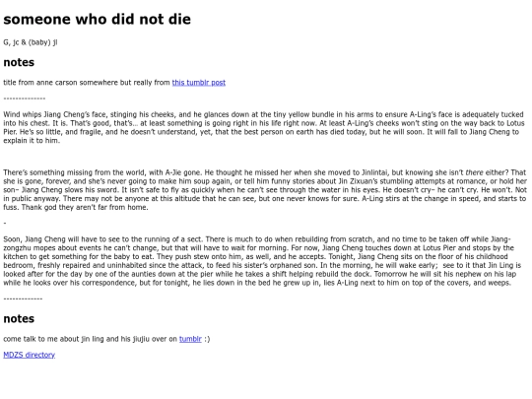Open the "tumblr" link in closing notes
Viewport: 532px width, 399px height.
(x=190, y=339)
